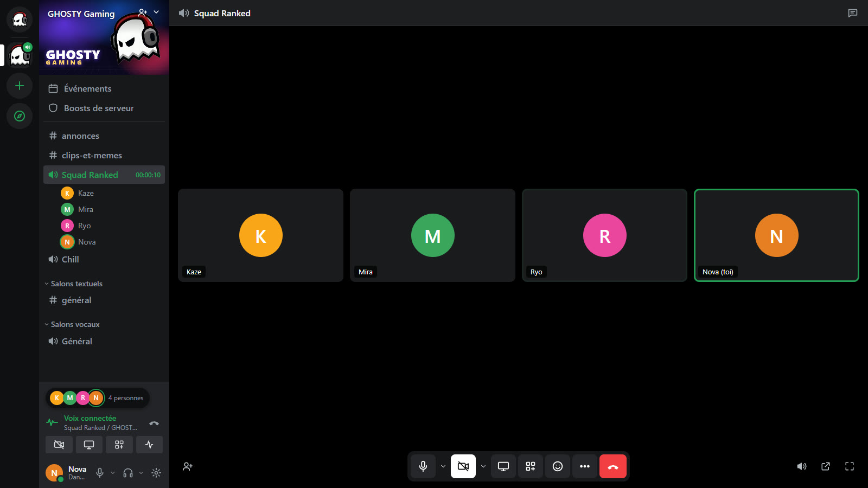Pop out the call window

click(x=826, y=466)
